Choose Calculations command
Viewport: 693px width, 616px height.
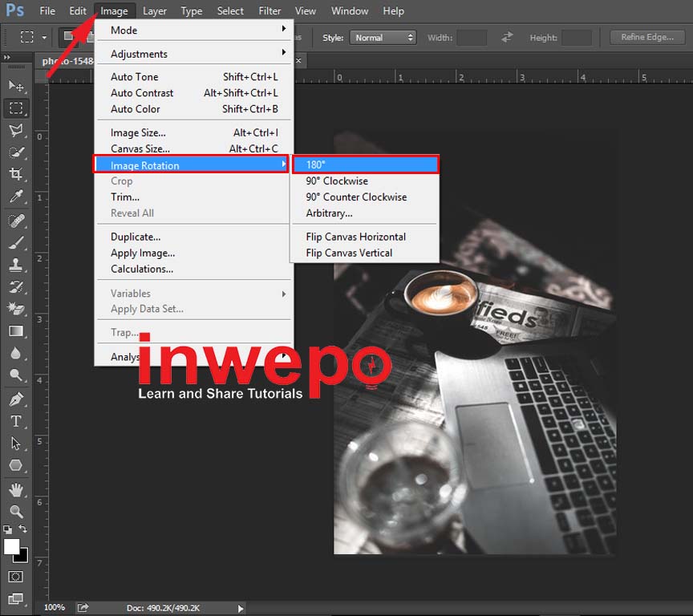[x=194, y=269]
